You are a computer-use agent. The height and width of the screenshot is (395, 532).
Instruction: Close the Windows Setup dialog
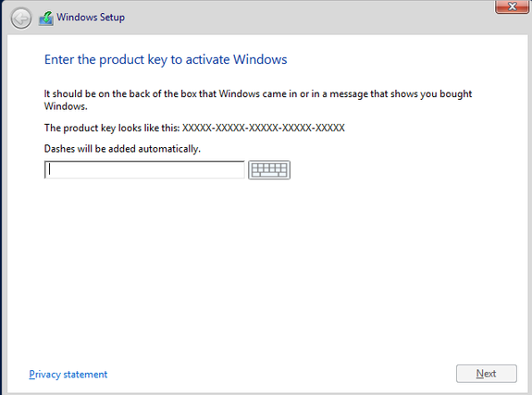point(513,6)
